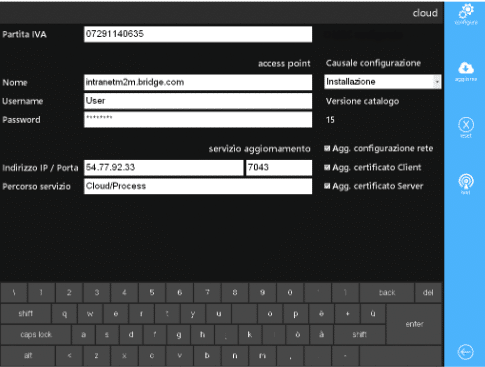Tap the < key on keyboard
485x367 pixels.
69,355
